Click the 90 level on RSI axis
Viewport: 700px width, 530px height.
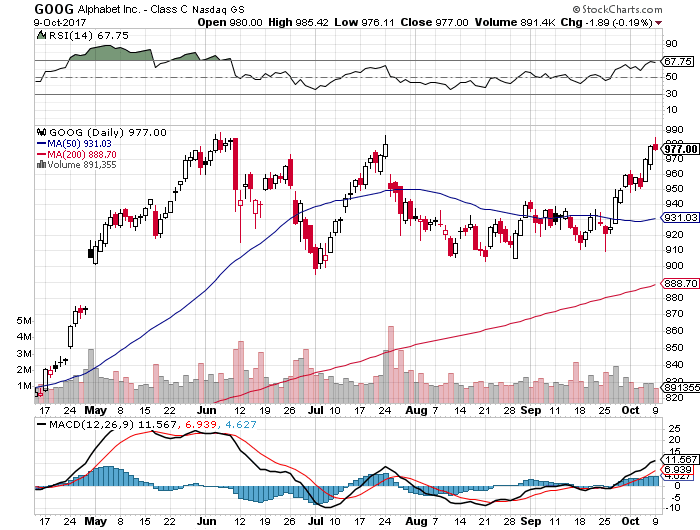pyautogui.click(x=671, y=44)
